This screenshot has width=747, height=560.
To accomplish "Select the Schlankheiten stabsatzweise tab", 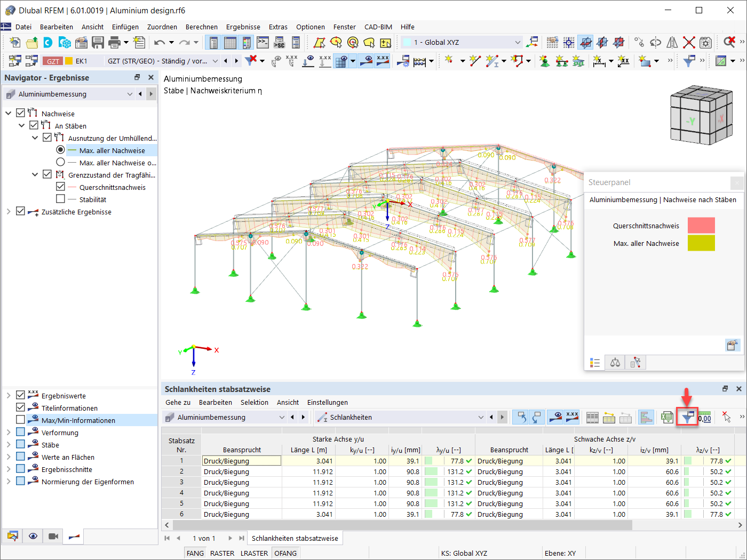I will (x=295, y=538).
